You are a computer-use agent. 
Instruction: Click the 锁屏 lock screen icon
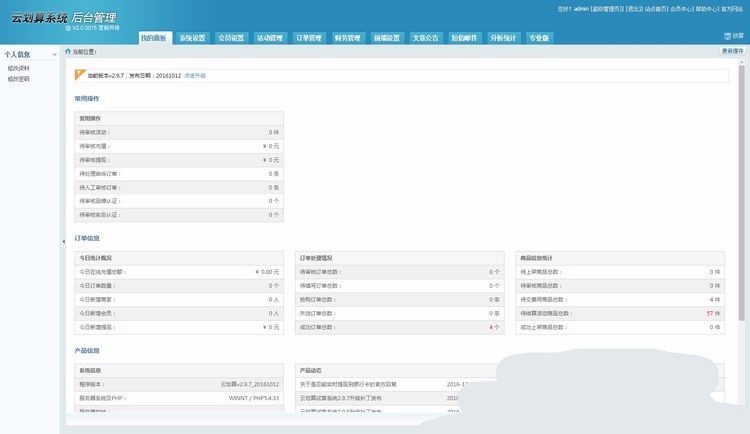coord(727,36)
